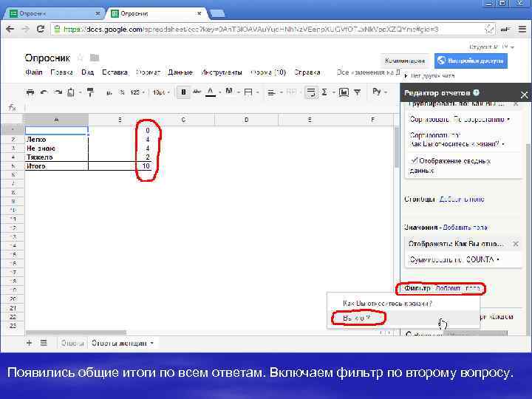Apply strikethrough formatting
532x399 pixels.
(197, 92)
